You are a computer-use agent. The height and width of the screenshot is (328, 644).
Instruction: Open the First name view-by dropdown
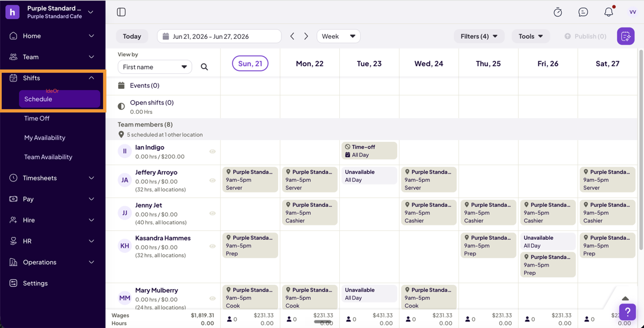pos(155,67)
